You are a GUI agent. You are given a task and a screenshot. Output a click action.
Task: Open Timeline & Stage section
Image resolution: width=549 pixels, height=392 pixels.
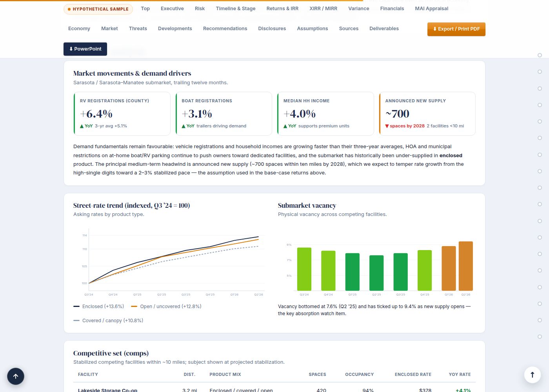pos(236,9)
